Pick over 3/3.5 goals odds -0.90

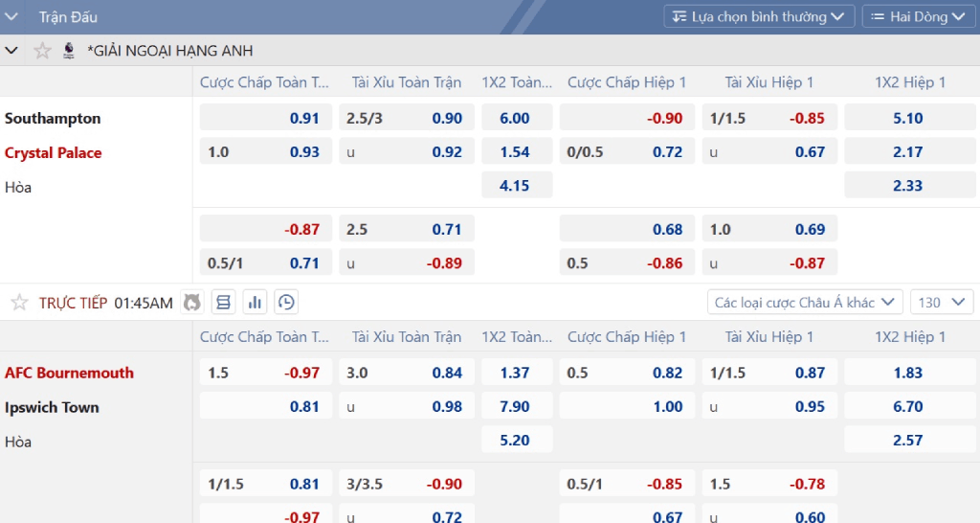pyautogui.click(x=406, y=484)
